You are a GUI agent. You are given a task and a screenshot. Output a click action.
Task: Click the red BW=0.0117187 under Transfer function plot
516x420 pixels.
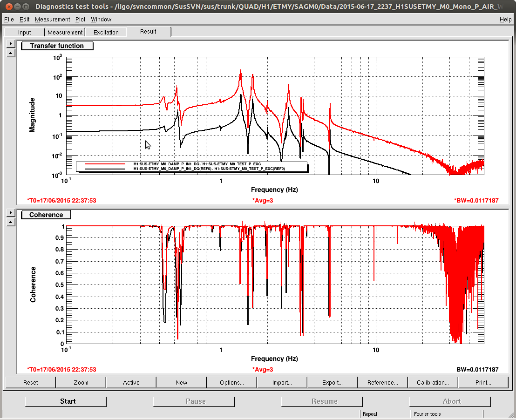coord(476,200)
